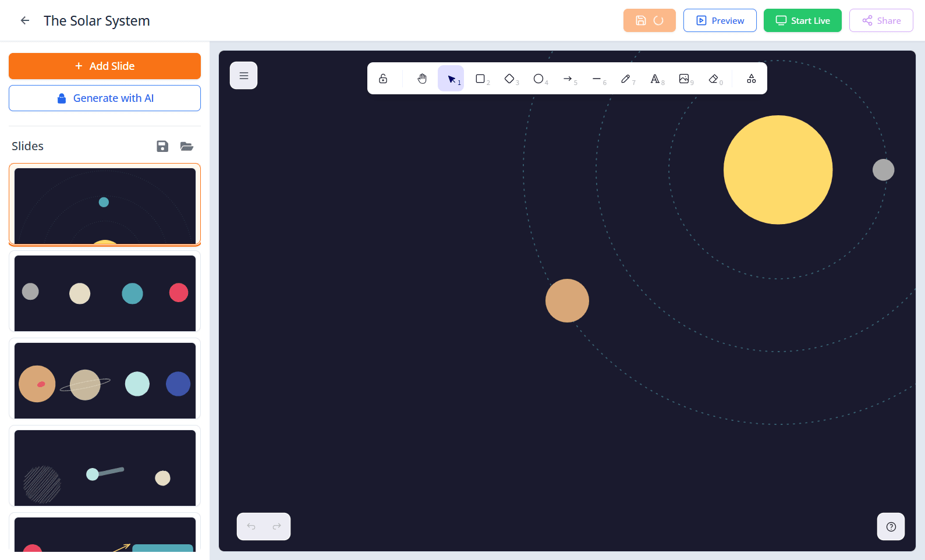Click the tan orange planet on canvas
925x560 pixels.
567,300
